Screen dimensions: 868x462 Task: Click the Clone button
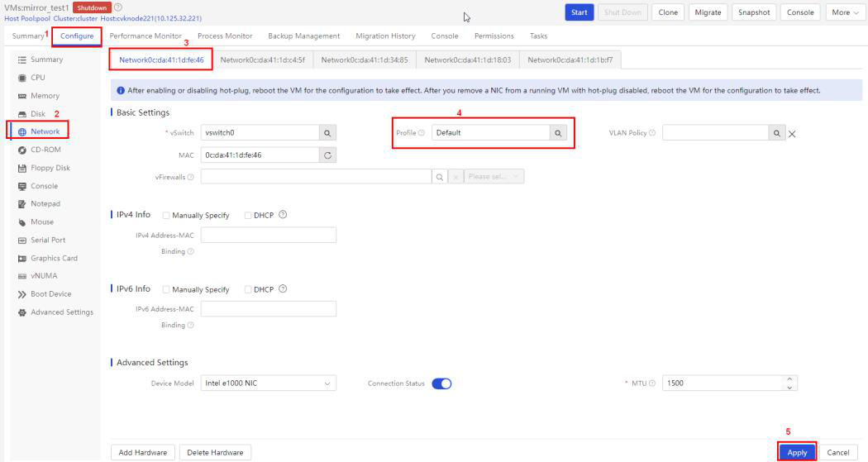[668, 12]
